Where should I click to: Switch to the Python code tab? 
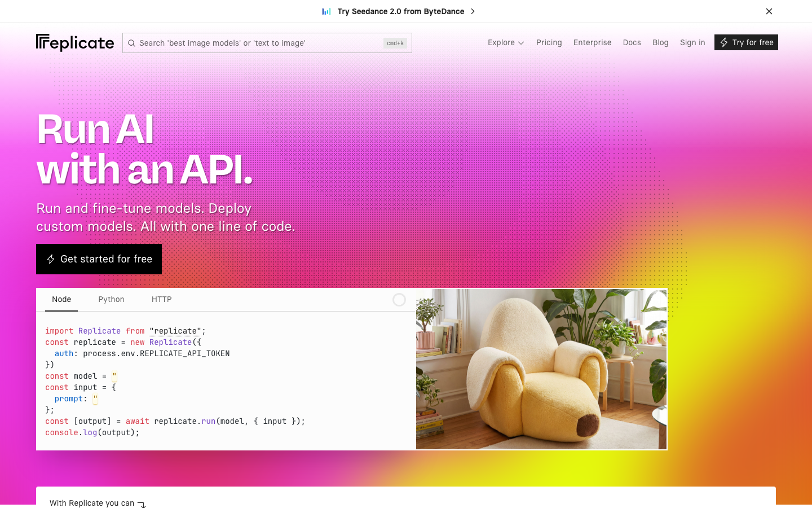point(111,299)
